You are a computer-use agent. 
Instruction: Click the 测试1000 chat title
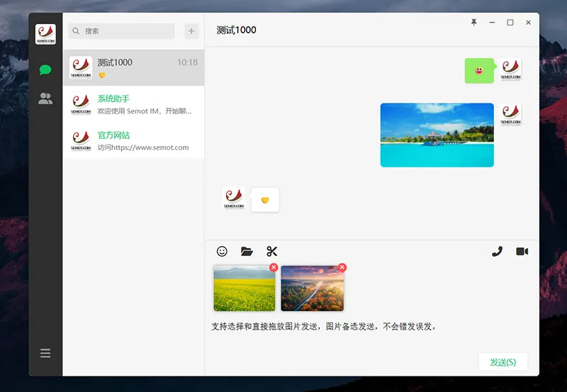[x=236, y=30]
